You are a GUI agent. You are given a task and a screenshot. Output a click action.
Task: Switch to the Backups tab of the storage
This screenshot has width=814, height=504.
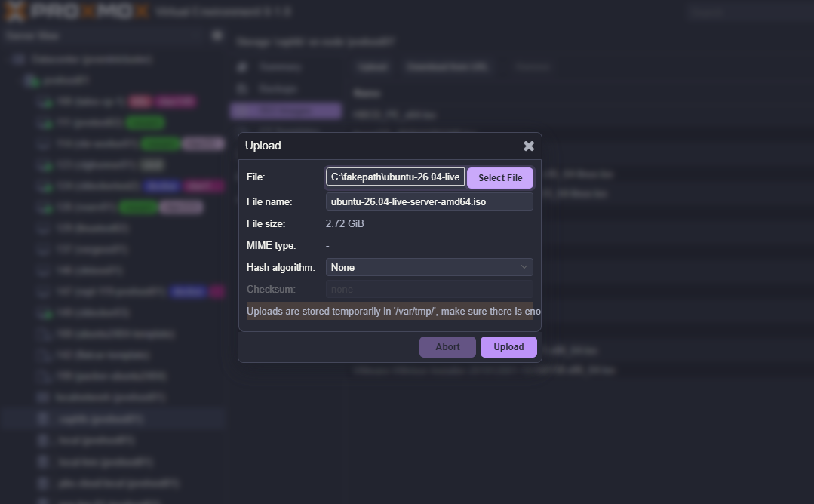278,89
